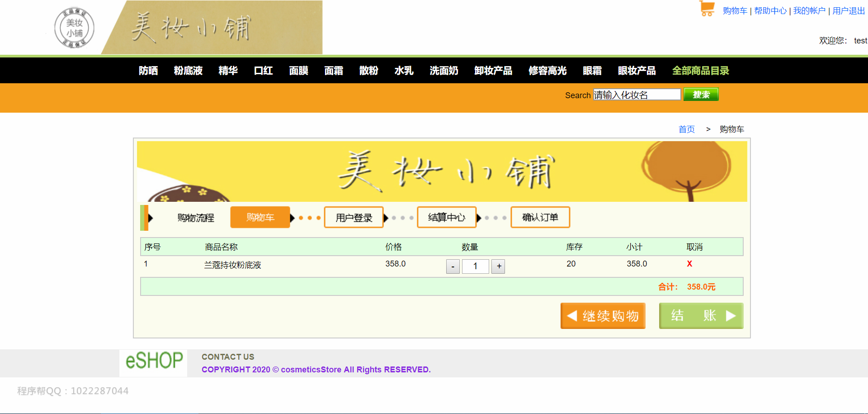Select the 美妆小铺 circular logo stamp
Viewport: 868px width, 414px height.
pyautogui.click(x=74, y=27)
